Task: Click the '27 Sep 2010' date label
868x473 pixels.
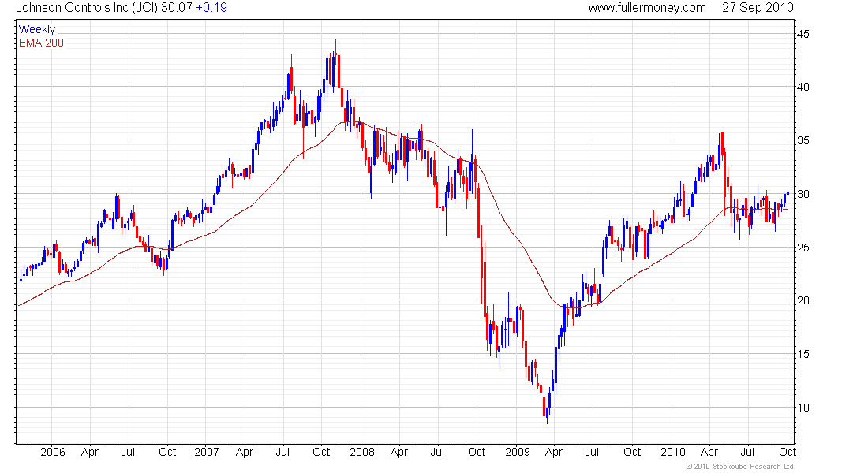Action: [758, 8]
